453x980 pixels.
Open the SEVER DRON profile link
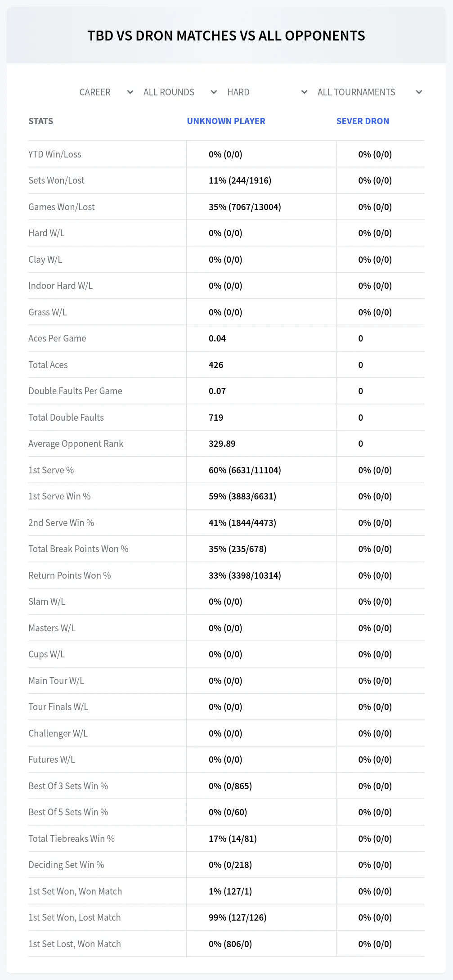363,121
